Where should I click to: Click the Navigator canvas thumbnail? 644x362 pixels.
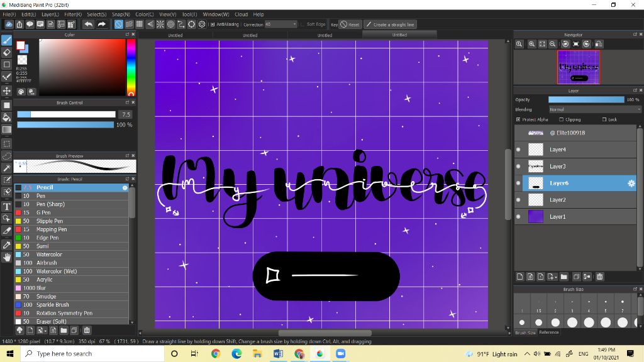579,67
